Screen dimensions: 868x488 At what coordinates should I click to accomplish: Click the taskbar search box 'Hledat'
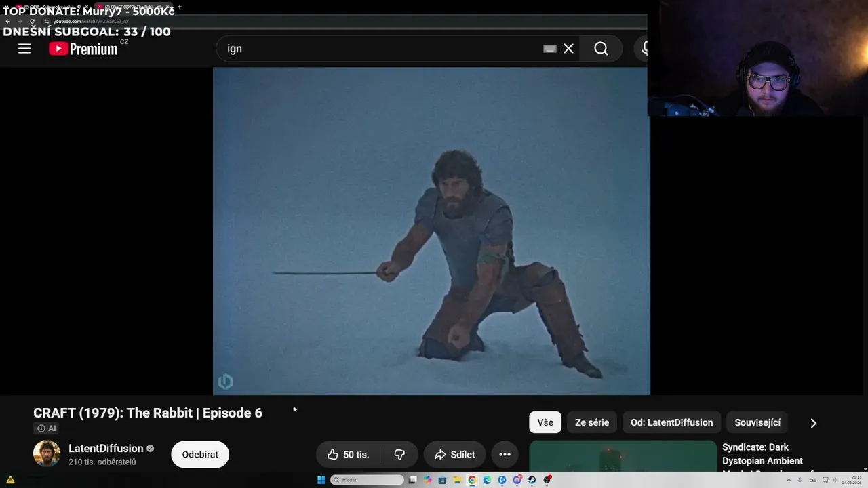pyautogui.click(x=367, y=480)
